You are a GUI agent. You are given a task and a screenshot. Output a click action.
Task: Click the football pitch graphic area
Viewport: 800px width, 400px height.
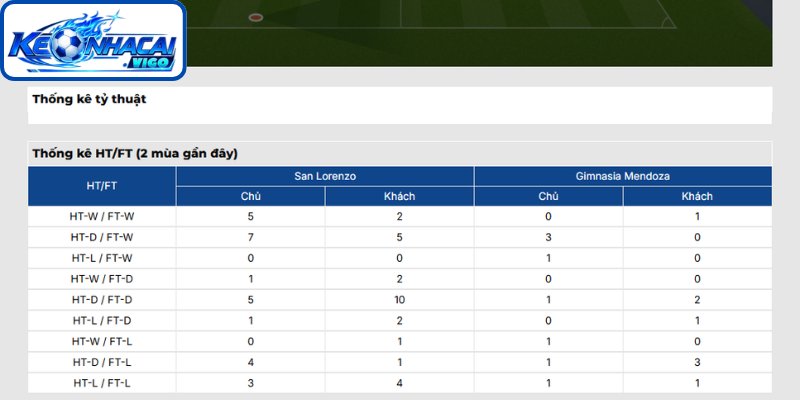tap(479, 33)
